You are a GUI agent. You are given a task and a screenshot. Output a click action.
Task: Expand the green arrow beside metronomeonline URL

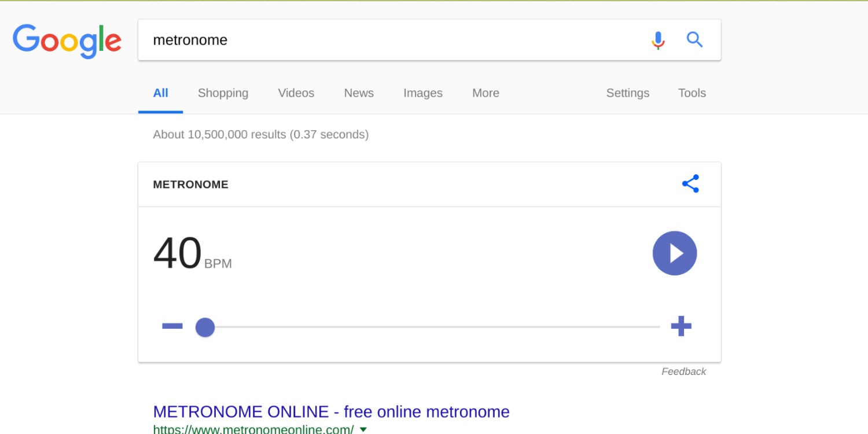click(x=363, y=429)
